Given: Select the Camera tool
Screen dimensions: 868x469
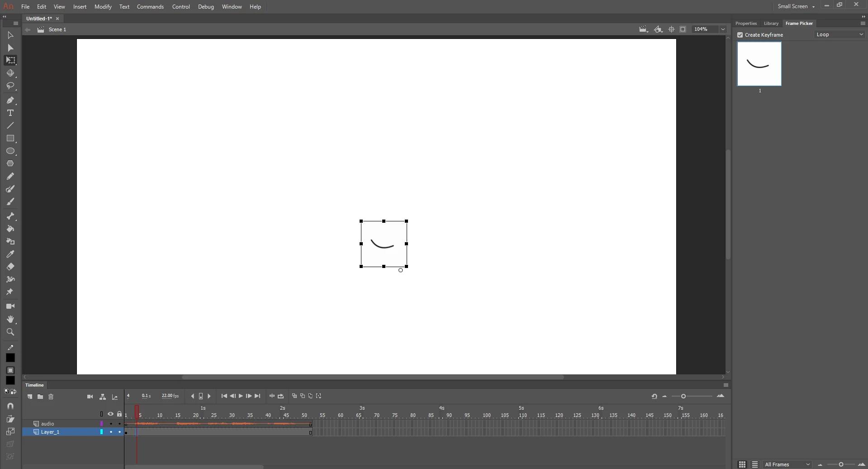Looking at the screenshot, I should 10,306.
